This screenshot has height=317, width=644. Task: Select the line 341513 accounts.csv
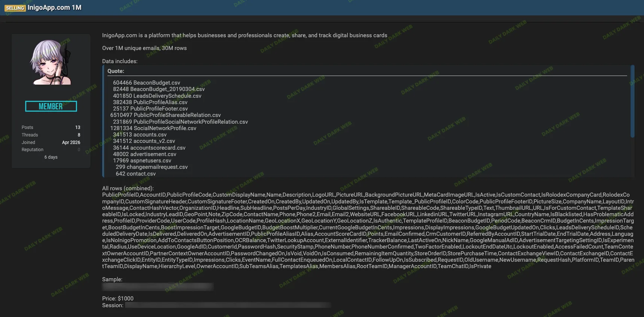(x=140, y=135)
